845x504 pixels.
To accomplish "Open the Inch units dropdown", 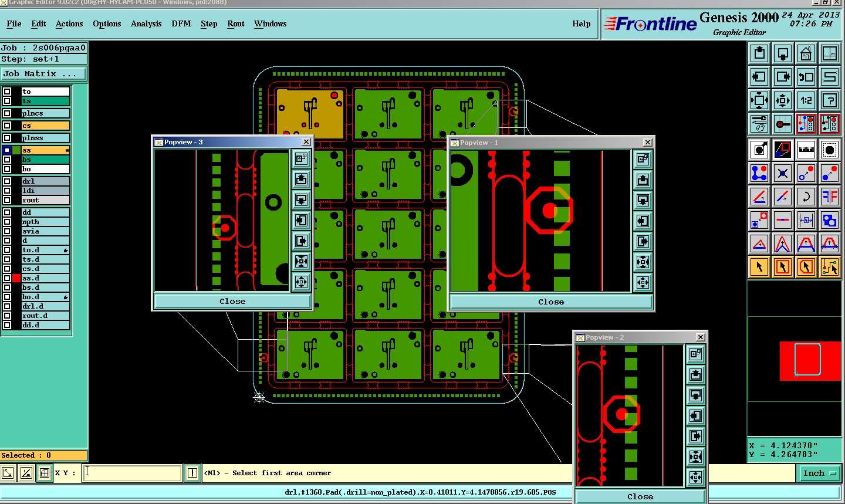I will (x=819, y=473).
